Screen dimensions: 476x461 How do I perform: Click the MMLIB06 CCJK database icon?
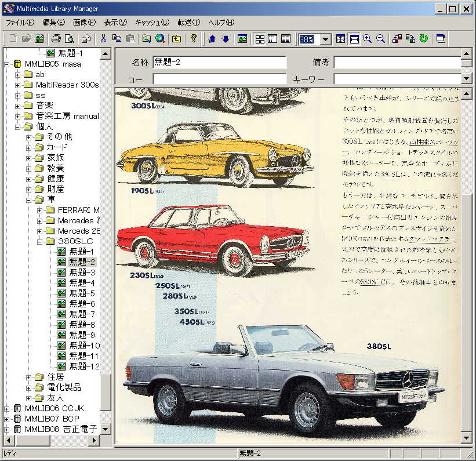pos(17,409)
